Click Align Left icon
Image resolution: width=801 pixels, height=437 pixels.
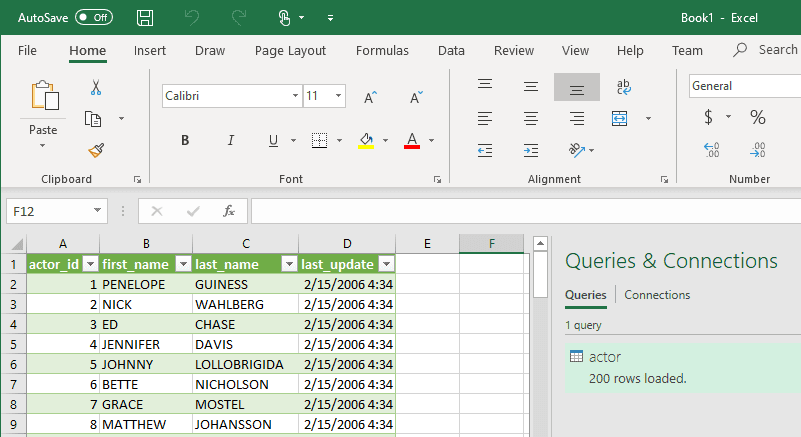pyautogui.click(x=485, y=119)
